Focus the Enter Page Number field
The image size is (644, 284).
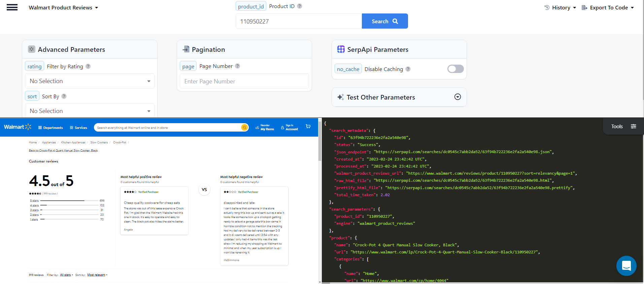tap(244, 81)
